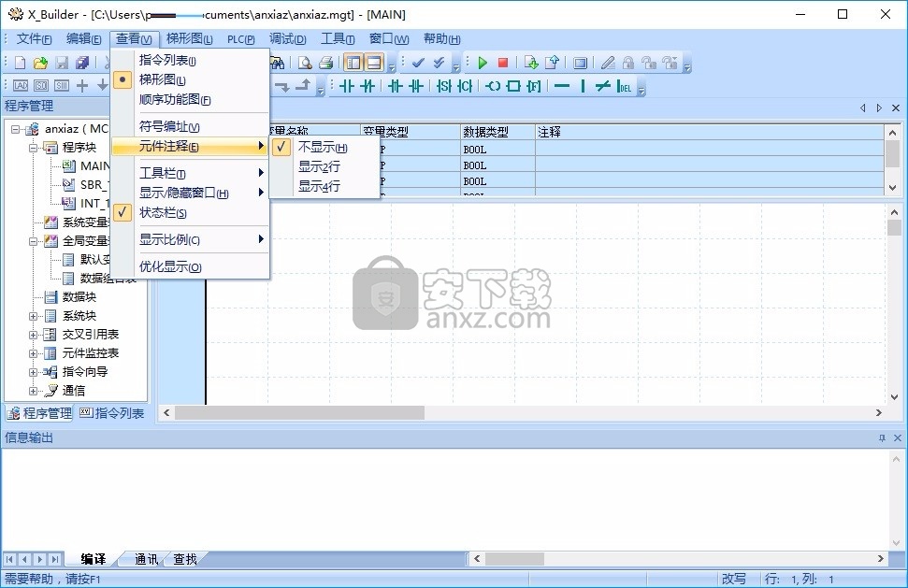908x588 pixels.
Task: Click the plus insert row icon
Action: (x=83, y=86)
